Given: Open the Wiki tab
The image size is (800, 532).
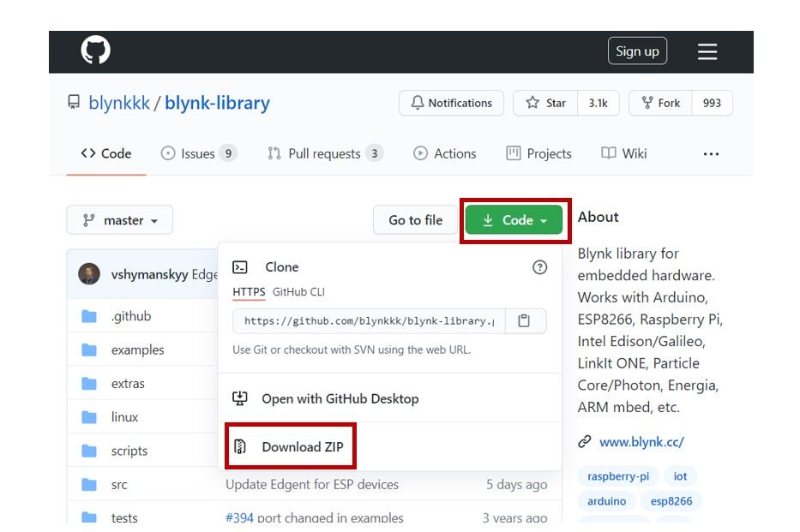Looking at the screenshot, I should pos(624,153).
